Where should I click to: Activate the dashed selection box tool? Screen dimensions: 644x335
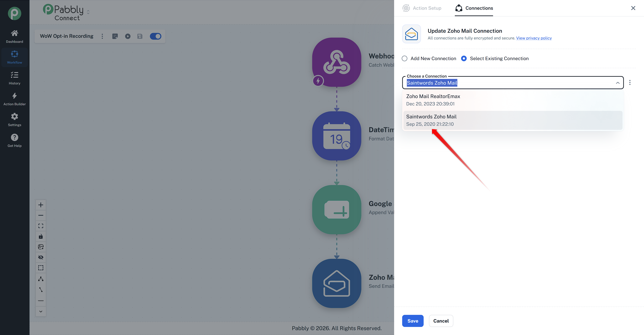pyautogui.click(x=41, y=268)
